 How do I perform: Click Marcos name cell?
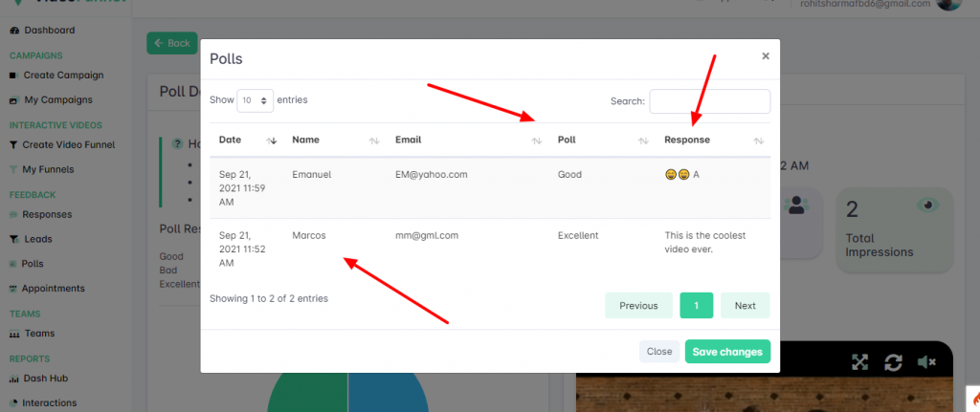pyautogui.click(x=309, y=236)
